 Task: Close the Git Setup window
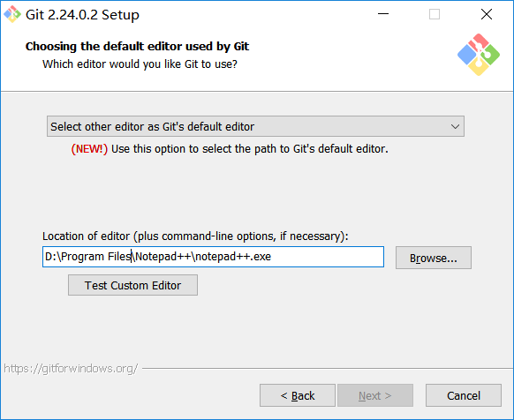point(487,14)
